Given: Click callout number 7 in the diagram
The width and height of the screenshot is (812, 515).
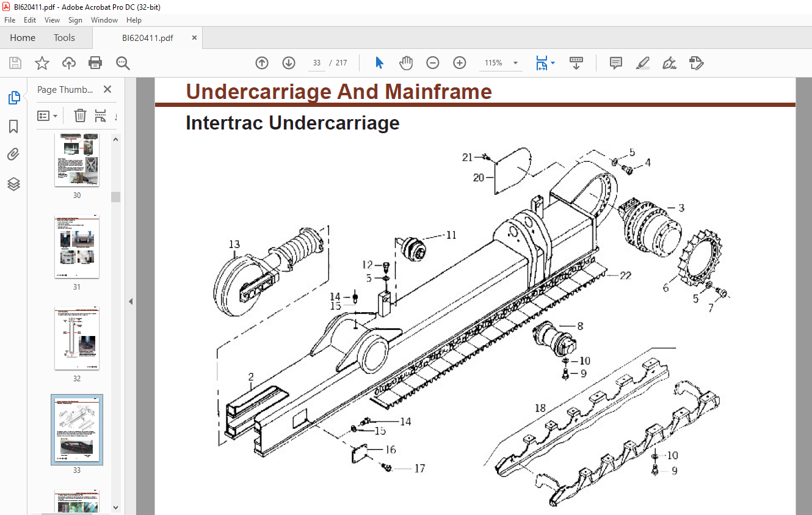Looking at the screenshot, I should (711, 309).
